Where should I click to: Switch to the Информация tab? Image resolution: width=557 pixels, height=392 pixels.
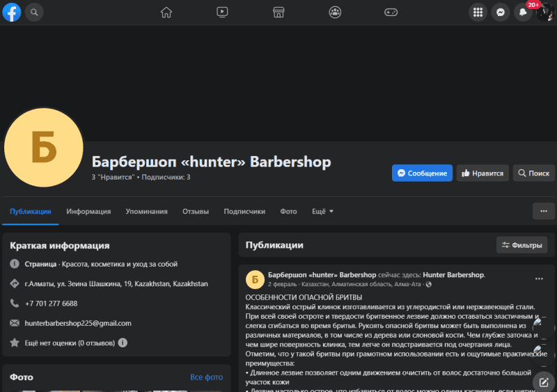[88, 212]
